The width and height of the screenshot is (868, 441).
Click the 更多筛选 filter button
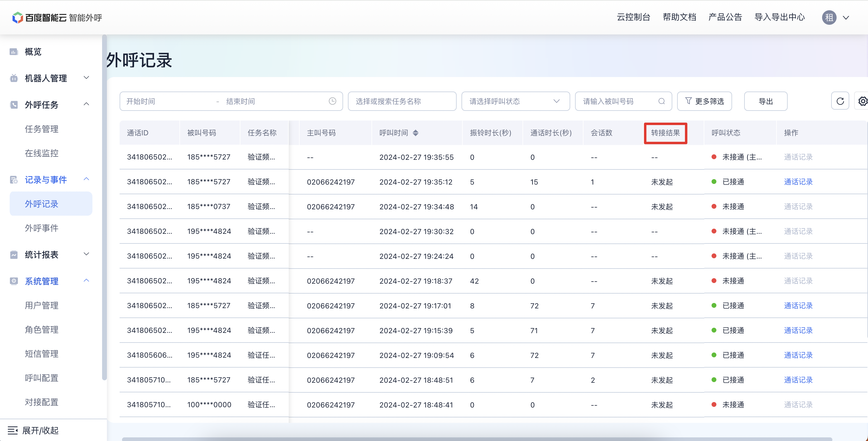705,101
